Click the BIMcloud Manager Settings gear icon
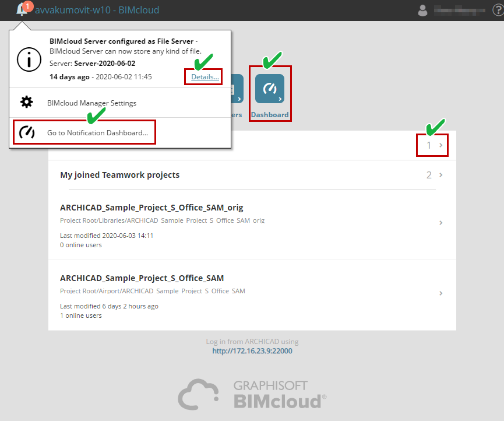 click(26, 102)
